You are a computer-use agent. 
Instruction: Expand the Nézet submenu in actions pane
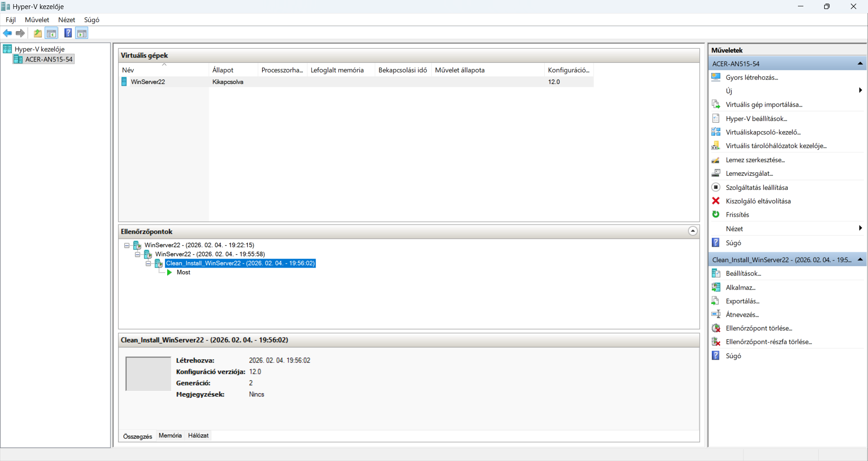(860, 228)
